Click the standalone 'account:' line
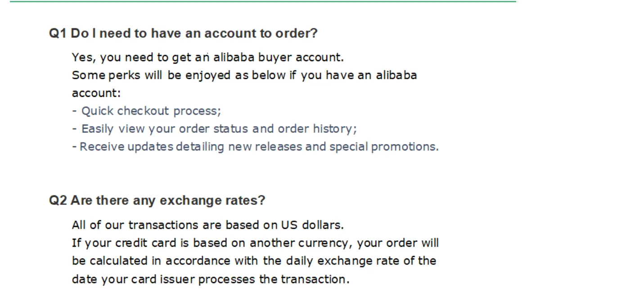644x289 pixels. coord(96,93)
